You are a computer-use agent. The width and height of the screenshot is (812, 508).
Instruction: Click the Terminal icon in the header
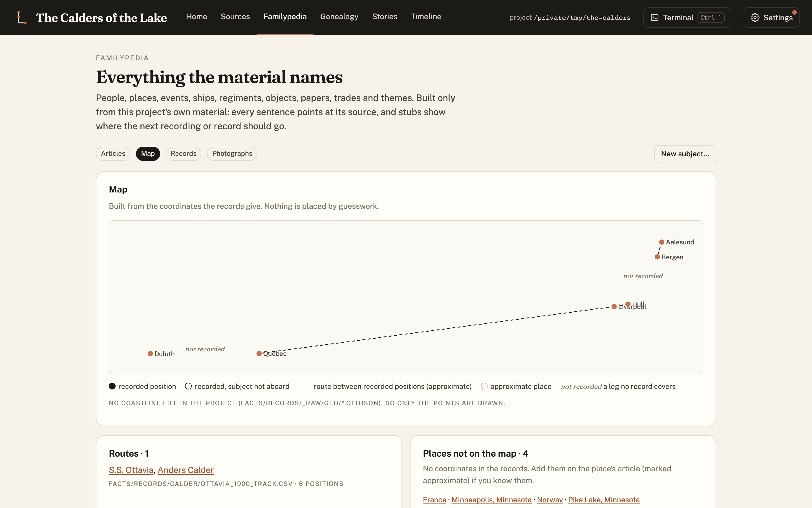click(x=655, y=17)
